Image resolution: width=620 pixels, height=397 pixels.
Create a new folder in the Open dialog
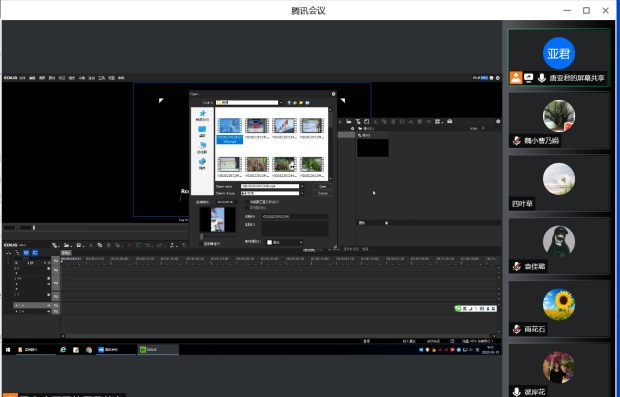301,103
